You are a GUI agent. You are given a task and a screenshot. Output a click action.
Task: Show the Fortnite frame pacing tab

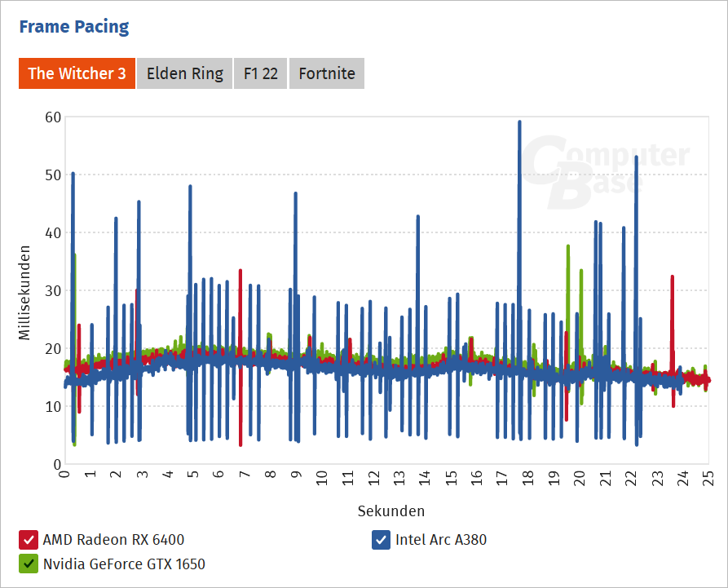tap(327, 73)
